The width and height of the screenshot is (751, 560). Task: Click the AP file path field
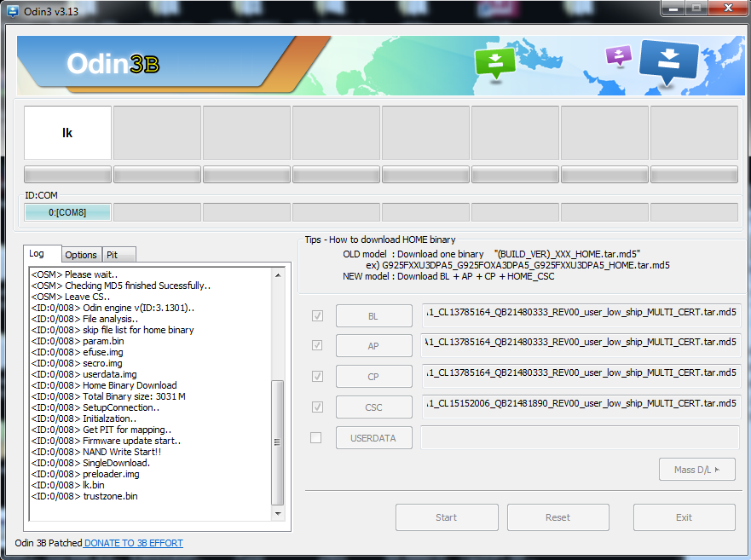pyautogui.click(x=581, y=345)
